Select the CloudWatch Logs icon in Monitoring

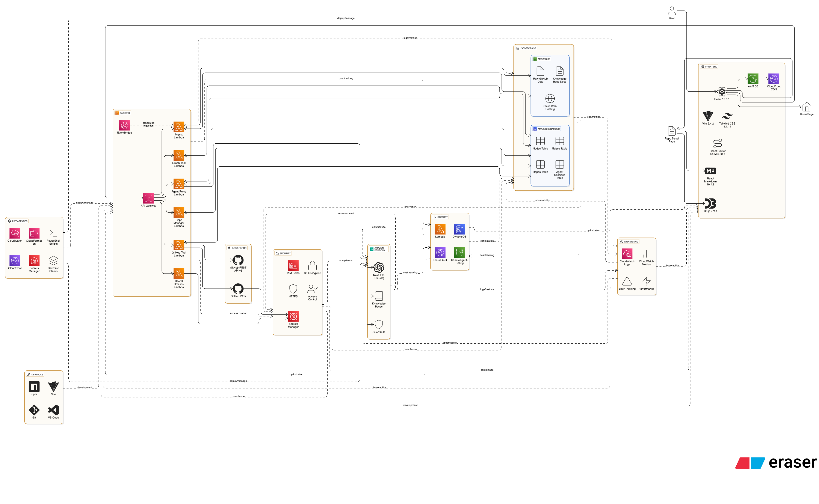coord(627,254)
